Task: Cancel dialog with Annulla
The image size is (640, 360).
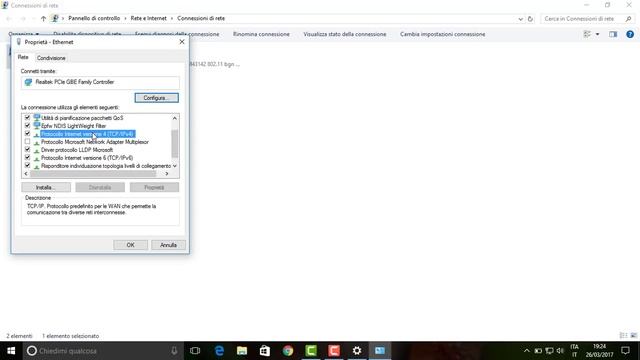Action: click(168, 245)
